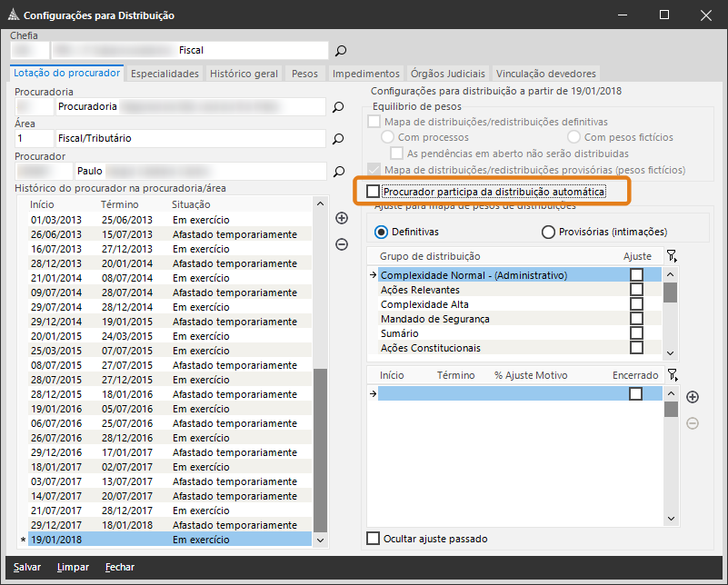Enable Procurador participa da distribuição automática

(374, 192)
